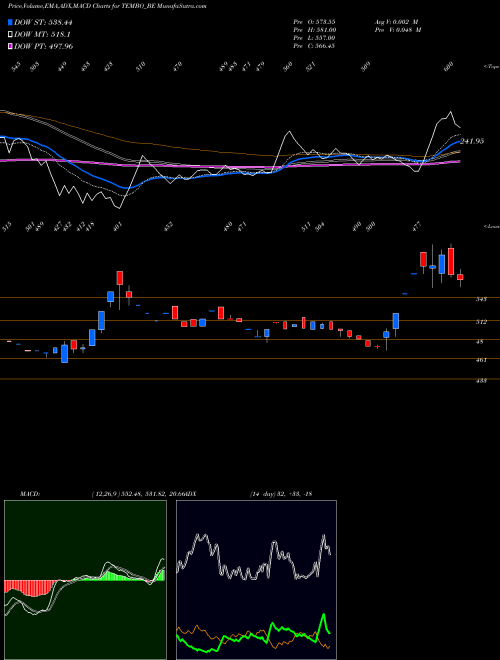Click the tallest red candlestick at chart right

point(451,262)
